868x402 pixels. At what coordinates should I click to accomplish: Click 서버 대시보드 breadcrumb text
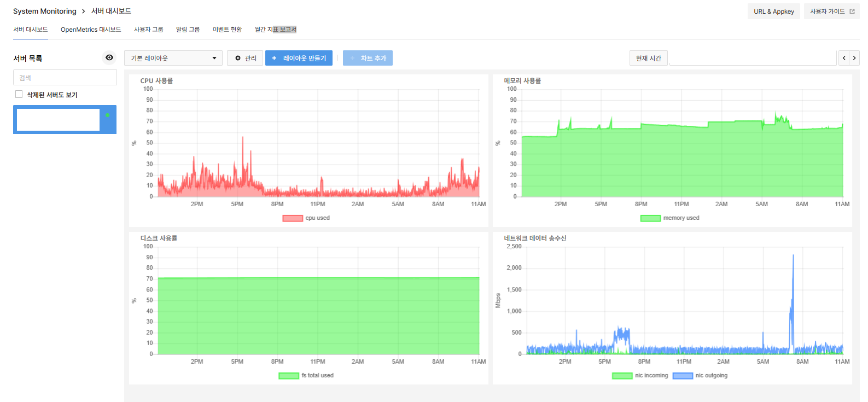[111, 11]
